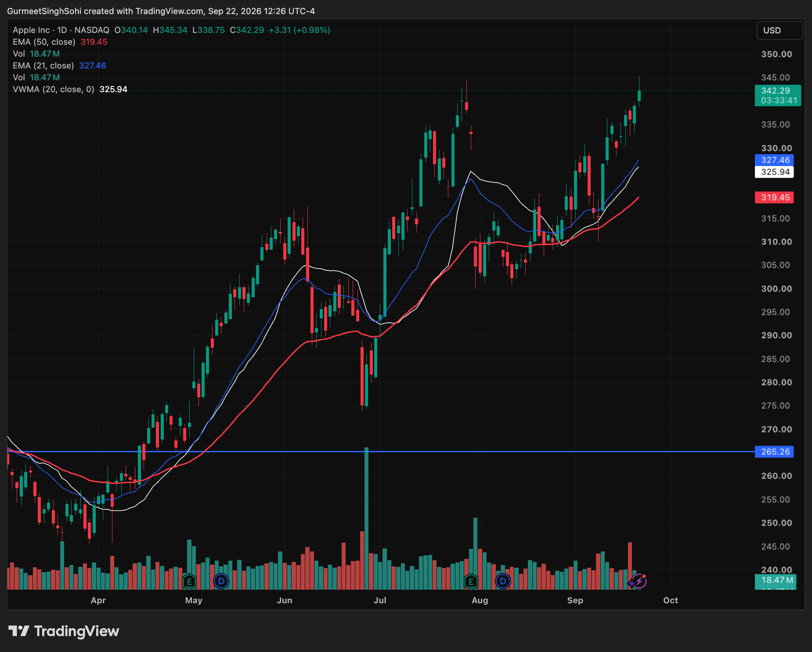
Task: Open the earnings E marker near Aug
Action: (x=471, y=582)
